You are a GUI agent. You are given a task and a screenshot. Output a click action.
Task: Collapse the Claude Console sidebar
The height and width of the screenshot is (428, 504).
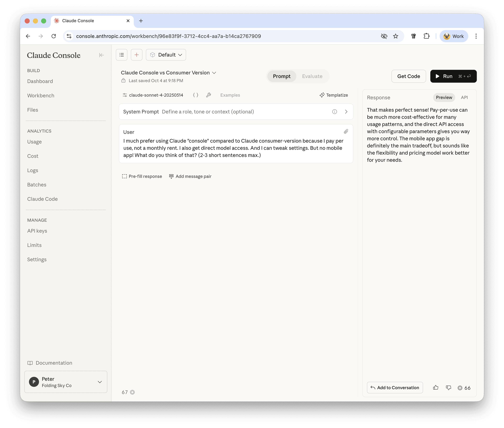coord(101,55)
